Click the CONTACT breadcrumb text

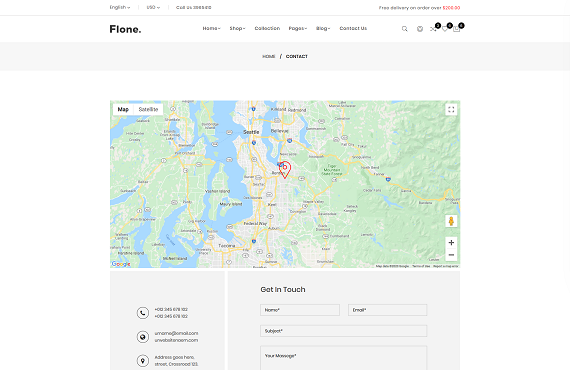[x=297, y=56]
